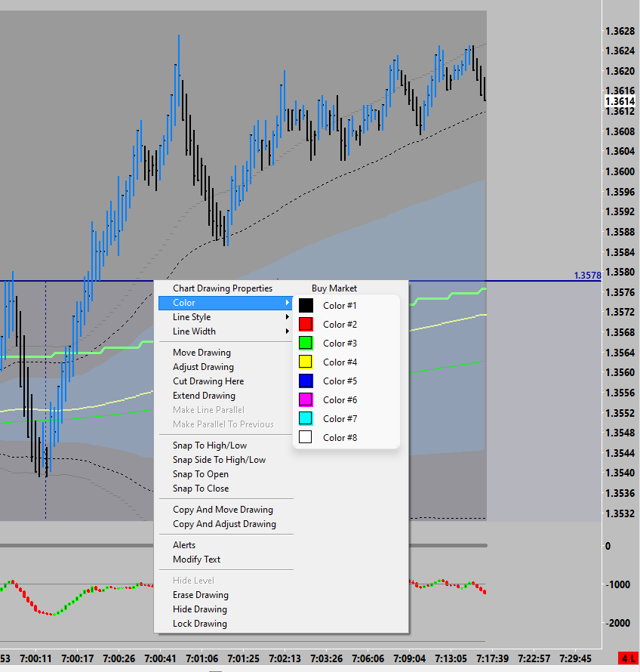
Task: Open Chart Drawing Properties
Action: click(223, 288)
